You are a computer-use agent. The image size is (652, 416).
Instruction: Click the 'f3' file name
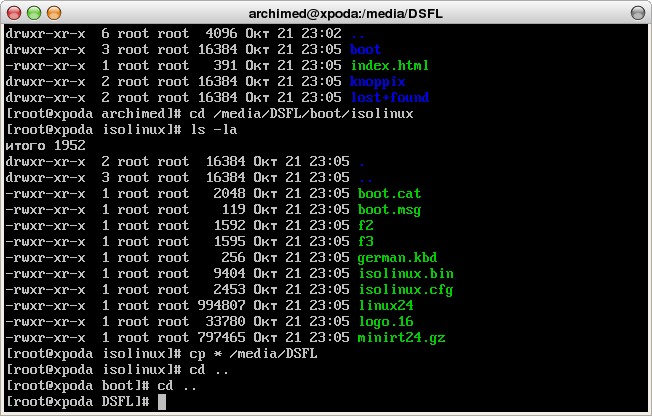click(x=366, y=242)
